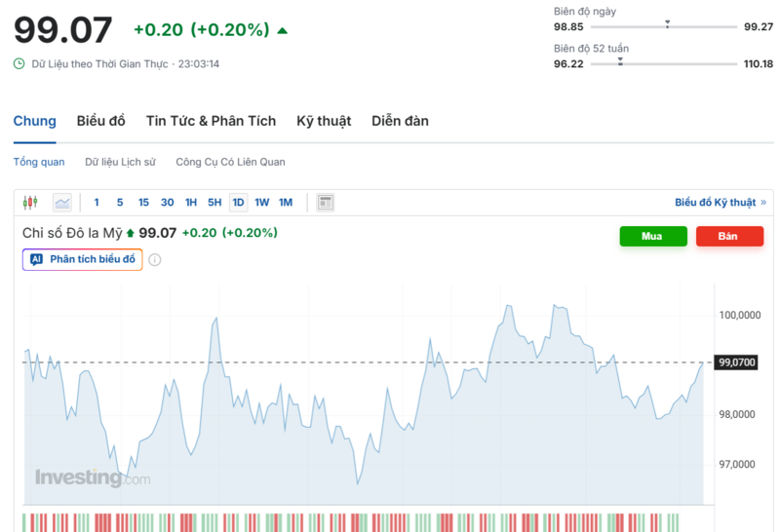780x532 pixels.
Task: Open the Biểu đồ tab
Action: tap(101, 121)
